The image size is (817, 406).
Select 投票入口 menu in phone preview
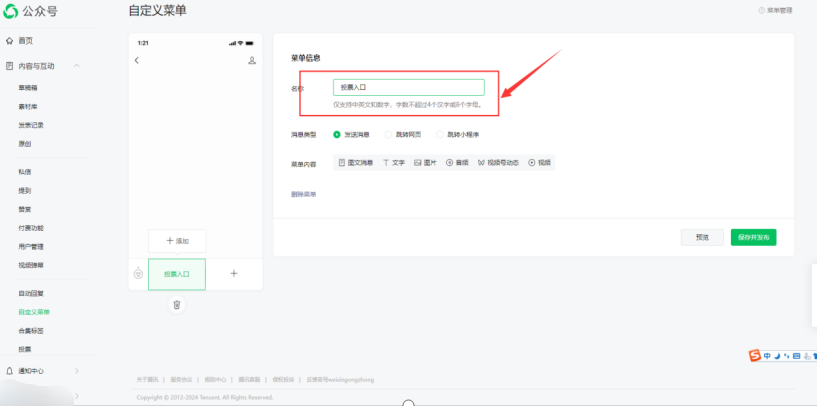pyautogui.click(x=177, y=274)
